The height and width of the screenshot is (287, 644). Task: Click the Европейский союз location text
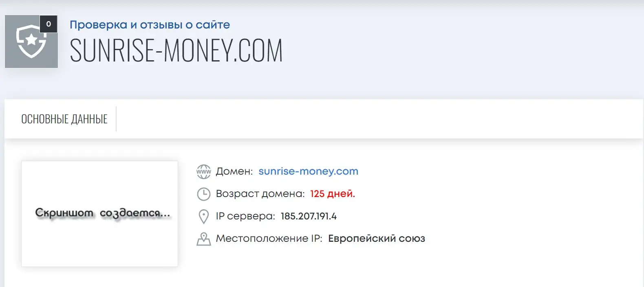point(377,239)
